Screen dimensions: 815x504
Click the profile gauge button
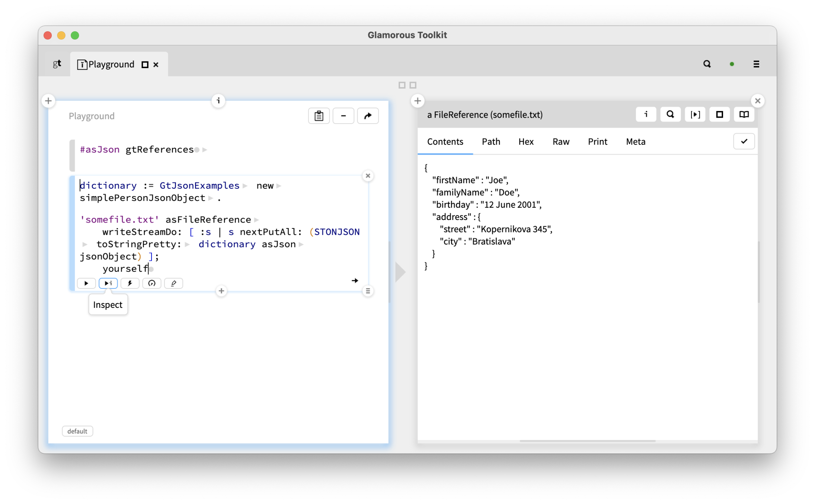click(x=152, y=283)
